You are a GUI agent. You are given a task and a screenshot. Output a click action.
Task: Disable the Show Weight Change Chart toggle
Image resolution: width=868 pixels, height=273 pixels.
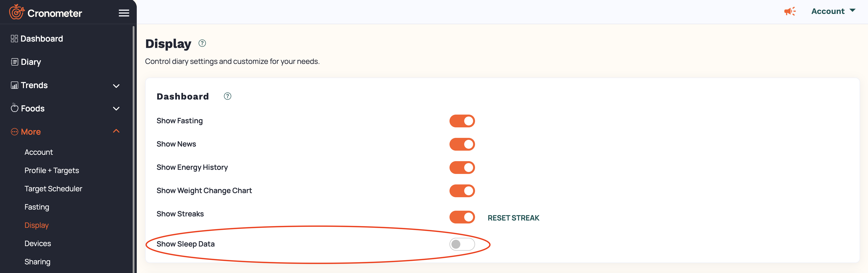[x=462, y=191]
